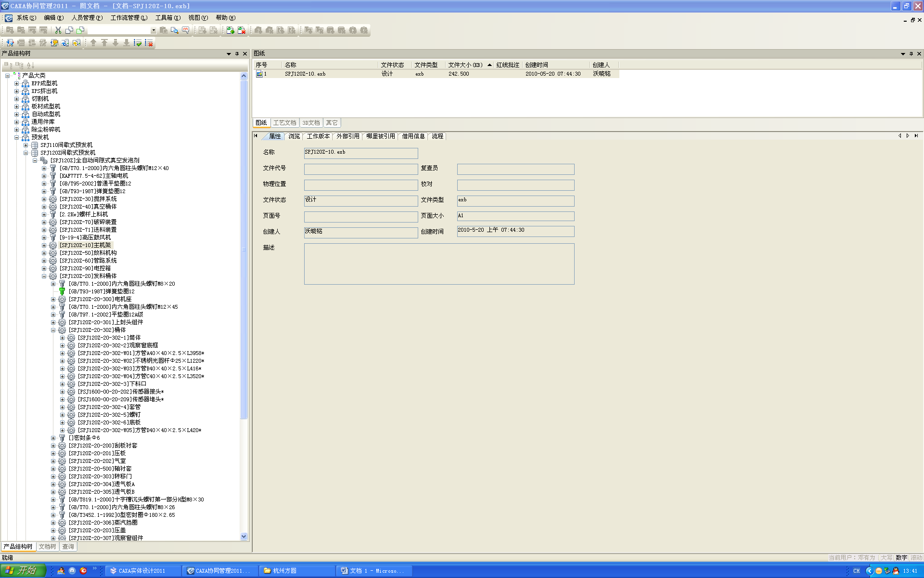Click the move-to-bottom arrow toolbar icon
Screen dimensions: 924x578
click(x=127, y=42)
